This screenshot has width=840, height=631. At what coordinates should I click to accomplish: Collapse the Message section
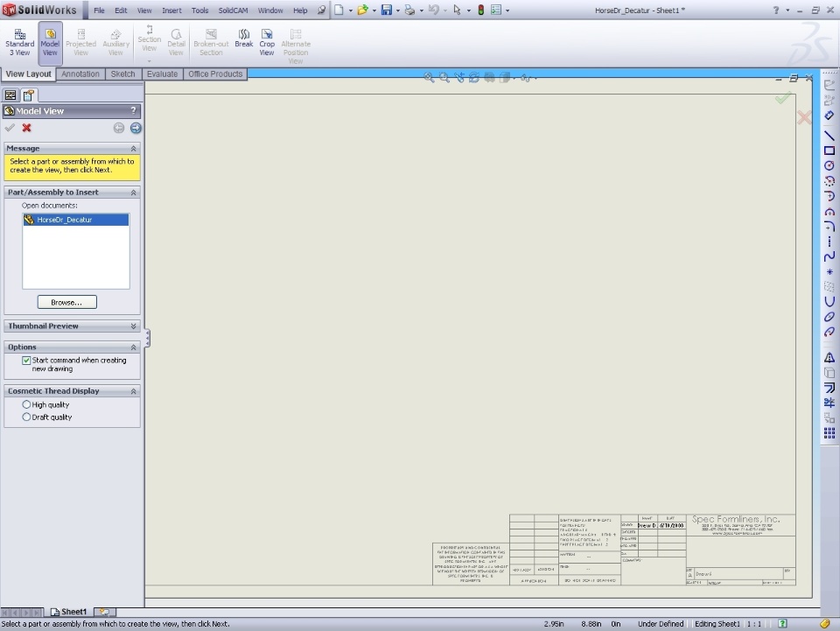tap(133, 149)
